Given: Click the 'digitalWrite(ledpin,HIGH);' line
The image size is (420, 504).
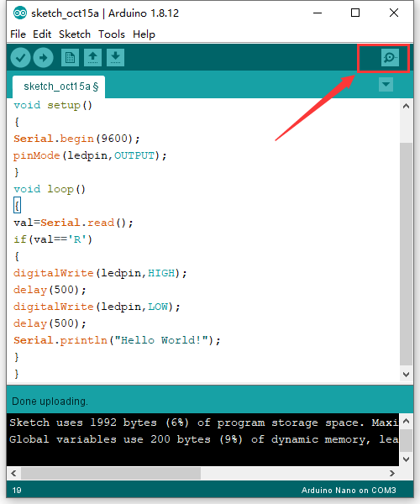Looking at the screenshot, I should click(x=100, y=273).
